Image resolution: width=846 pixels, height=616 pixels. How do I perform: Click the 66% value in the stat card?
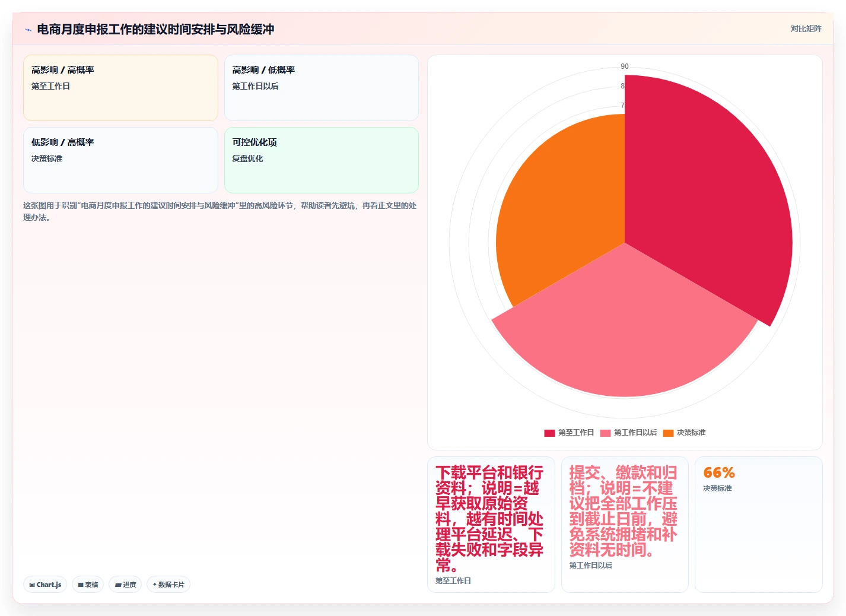coord(718,473)
